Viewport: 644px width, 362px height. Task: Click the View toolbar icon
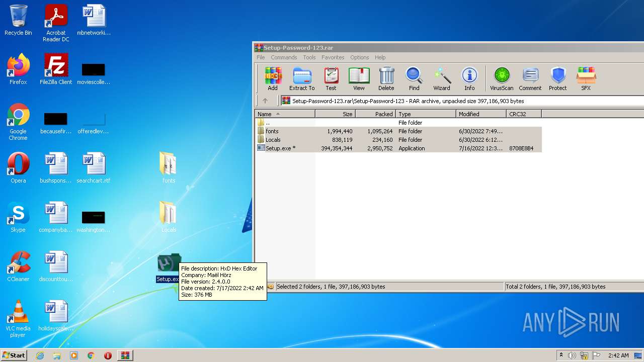click(359, 79)
